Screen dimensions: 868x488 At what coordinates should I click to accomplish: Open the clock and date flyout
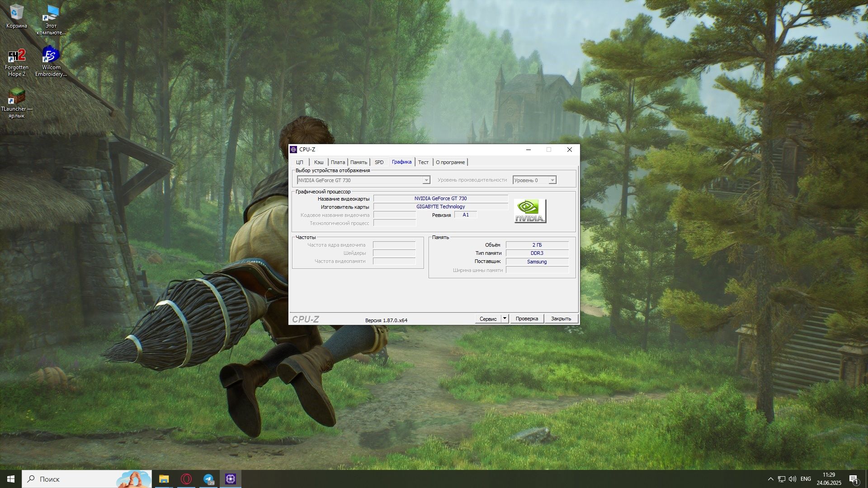coord(829,479)
